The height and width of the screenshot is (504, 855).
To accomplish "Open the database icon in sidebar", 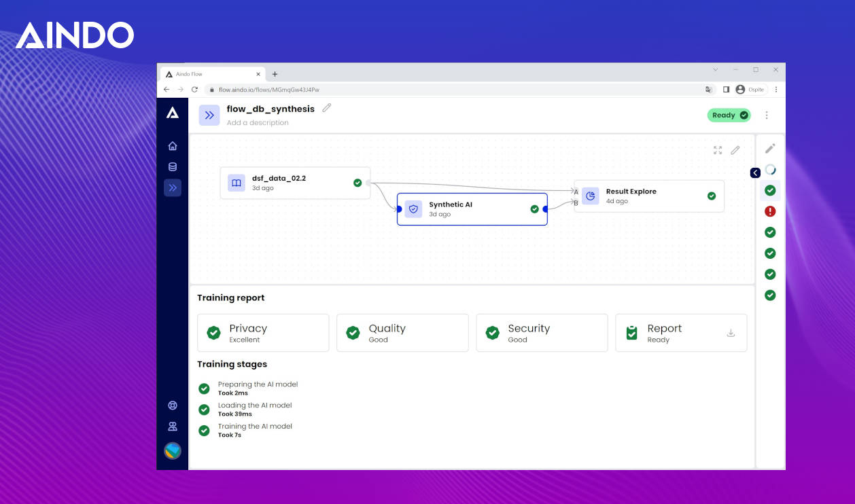I will point(173,167).
